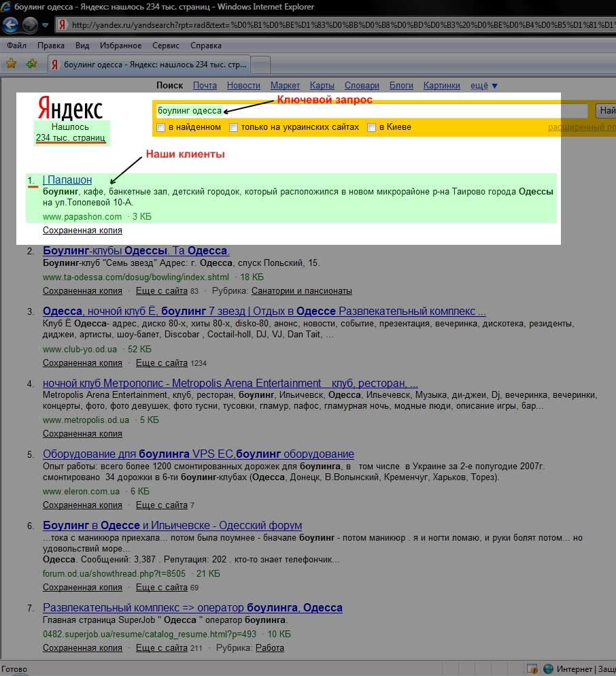Viewport: 616px width, 676px height.
Task: Open the ночной клуб Метрополис result
Action: point(230,383)
